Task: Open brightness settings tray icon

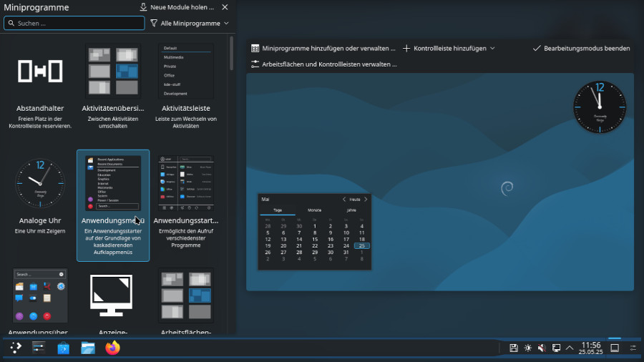Action: (528, 348)
